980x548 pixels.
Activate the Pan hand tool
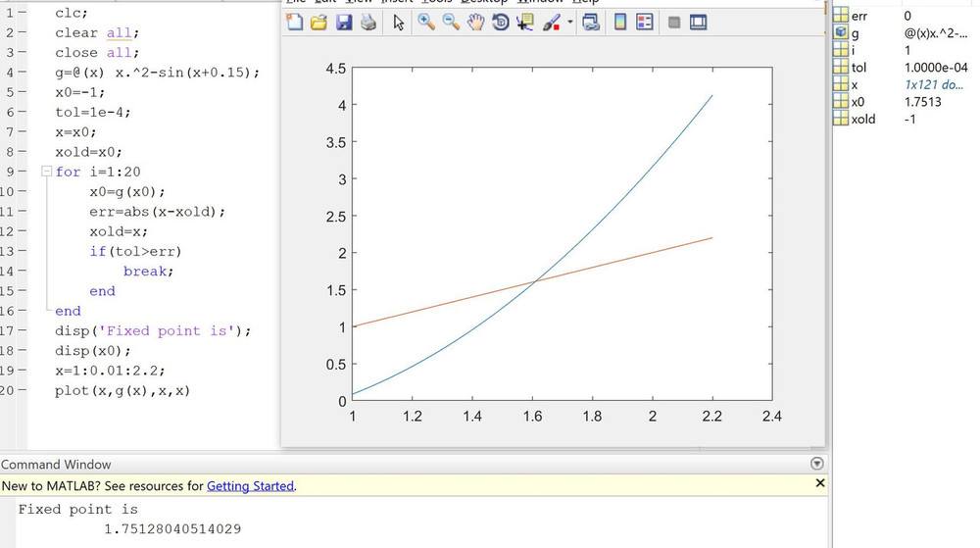[475, 22]
